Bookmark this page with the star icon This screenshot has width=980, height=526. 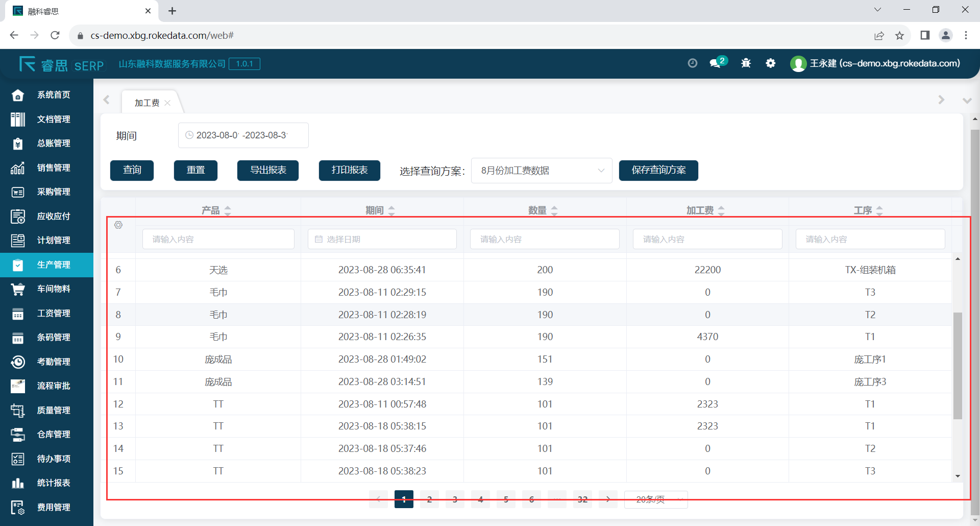899,35
